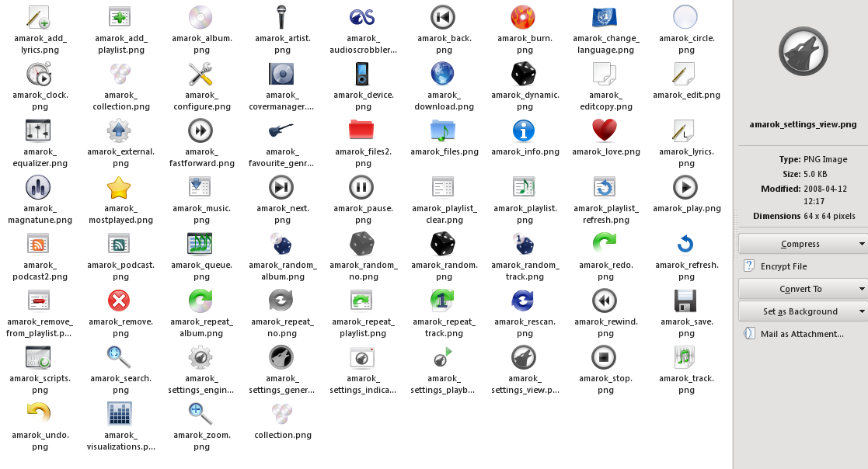Select the amarok_info.png icon

coord(524,131)
